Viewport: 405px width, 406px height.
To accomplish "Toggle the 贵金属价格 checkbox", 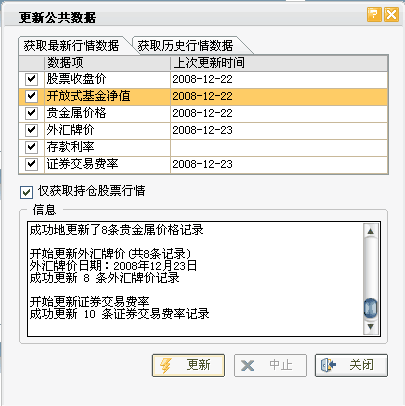I will 31,113.
